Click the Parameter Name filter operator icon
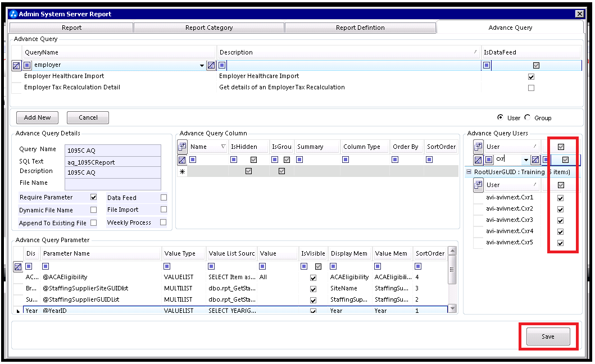Screen dimensions: 595x364 [46, 266]
